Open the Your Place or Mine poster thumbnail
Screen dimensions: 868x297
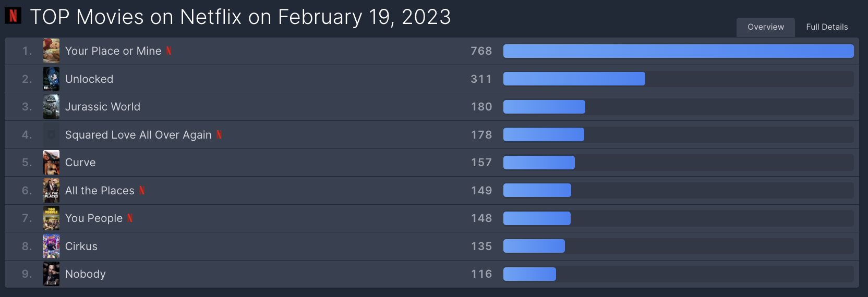[x=51, y=51]
